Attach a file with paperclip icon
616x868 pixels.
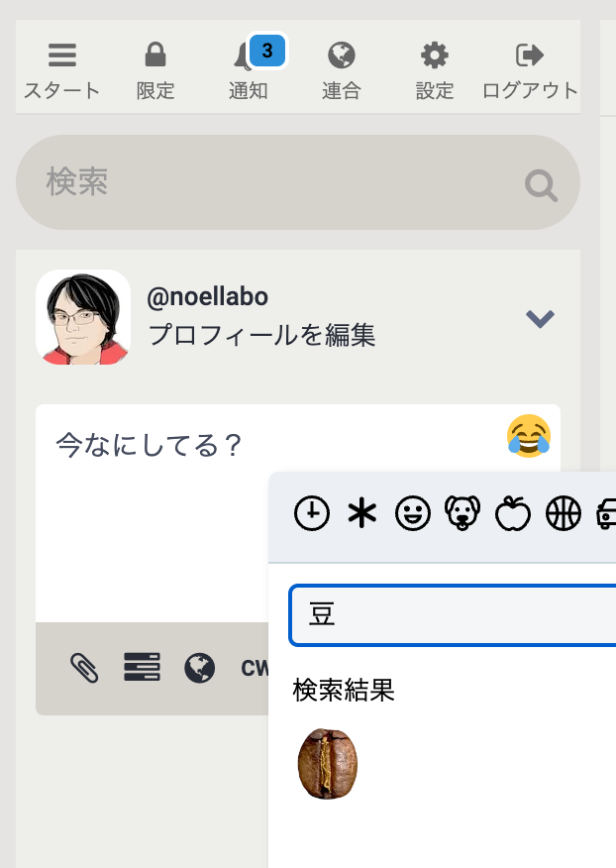tap(84, 668)
